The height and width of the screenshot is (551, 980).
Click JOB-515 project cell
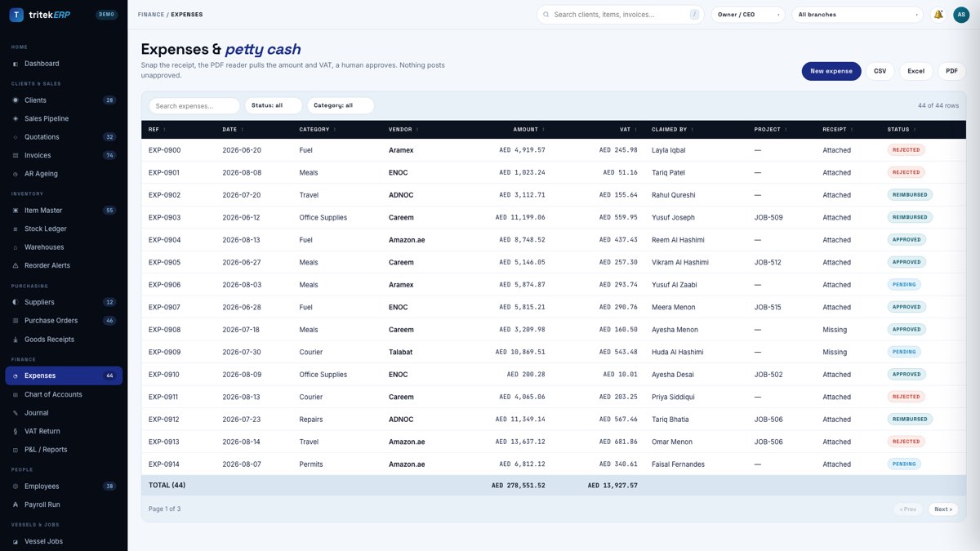coord(768,307)
